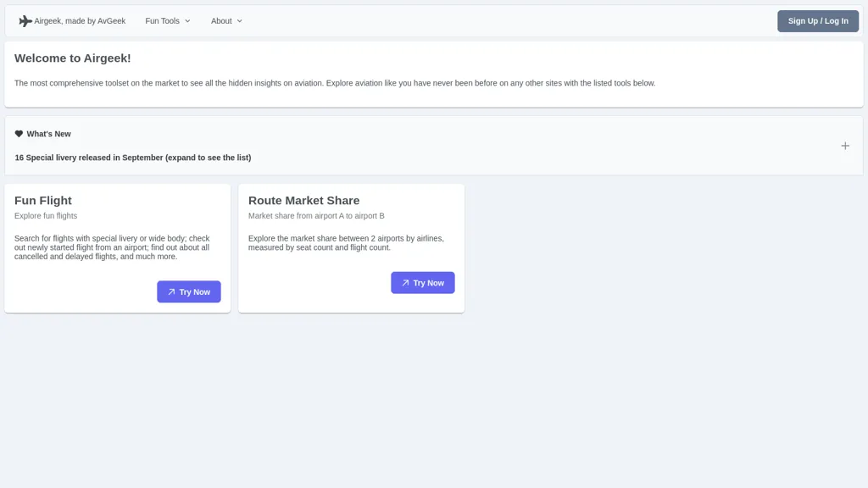
Task: Go home via "Airgeek, made by AvGeek" text
Action: pos(80,21)
